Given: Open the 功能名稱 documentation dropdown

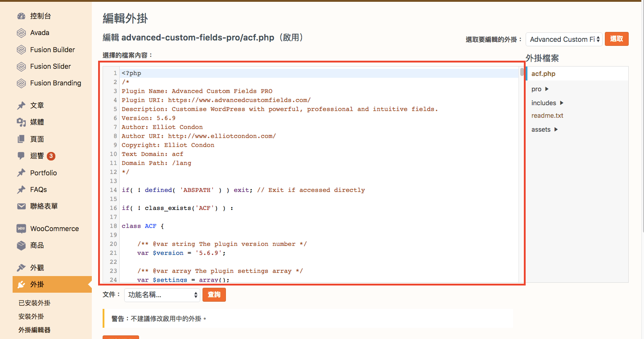Looking at the screenshot, I should pyautogui.click(x=162, y=295).
